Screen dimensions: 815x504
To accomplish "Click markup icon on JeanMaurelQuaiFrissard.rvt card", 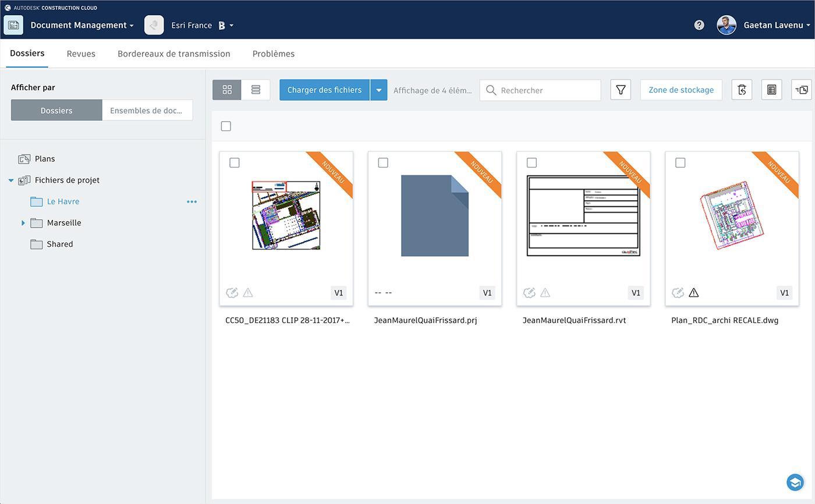I will click(529, 293).
